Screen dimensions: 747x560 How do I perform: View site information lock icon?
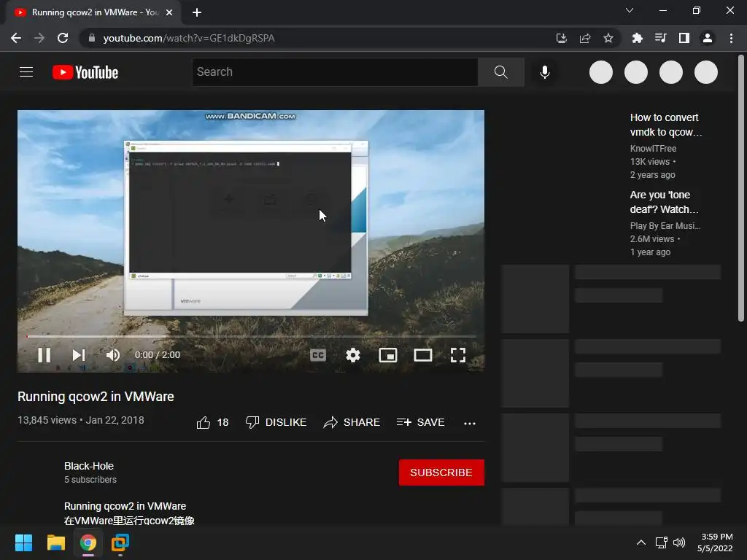[92, 38]
